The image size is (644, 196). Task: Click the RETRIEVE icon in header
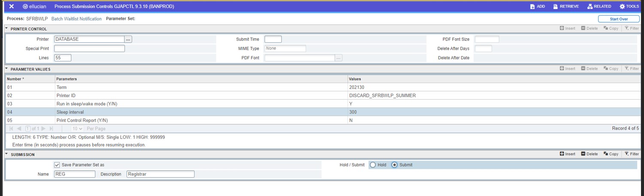click(x=556, y=6)
